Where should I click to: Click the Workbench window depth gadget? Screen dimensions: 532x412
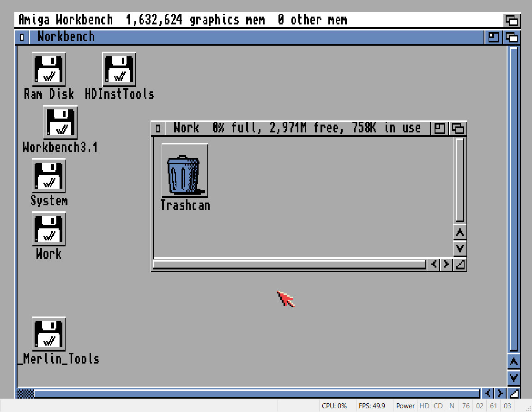[x=512, y=37]
